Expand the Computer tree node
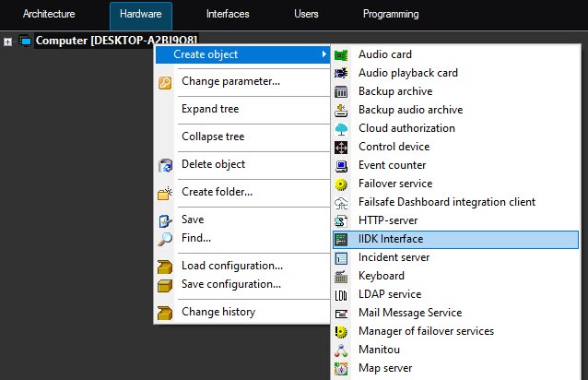The width and height of the screenshot is (588, 380). pos(7,42)
